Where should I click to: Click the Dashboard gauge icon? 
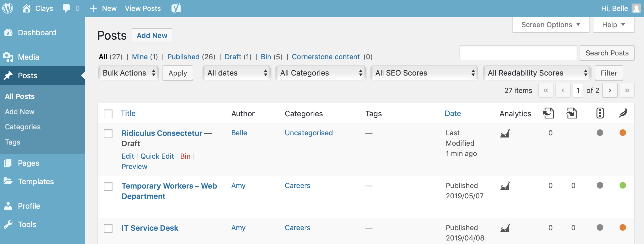click(x=8, y=33)
